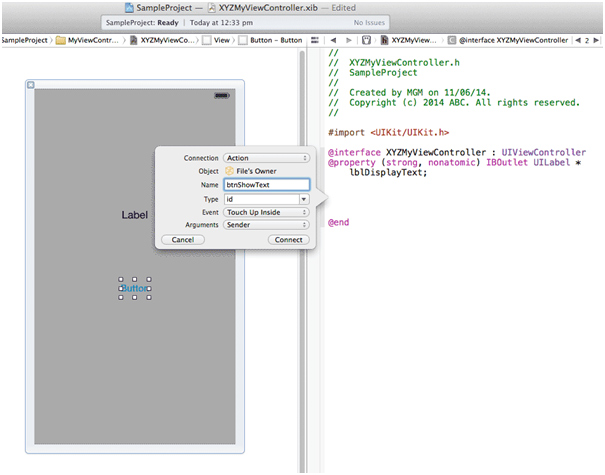Select the Label element on the canvas

135,215
